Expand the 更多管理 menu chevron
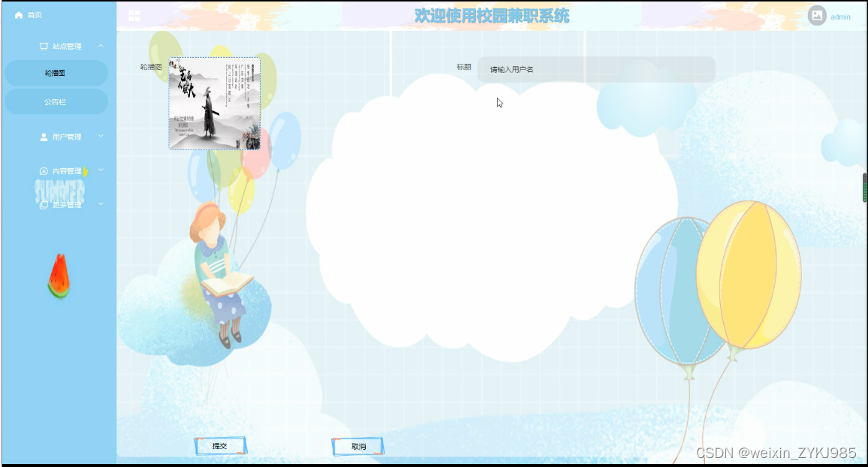868x467 pixels. [x=101, y=204]
